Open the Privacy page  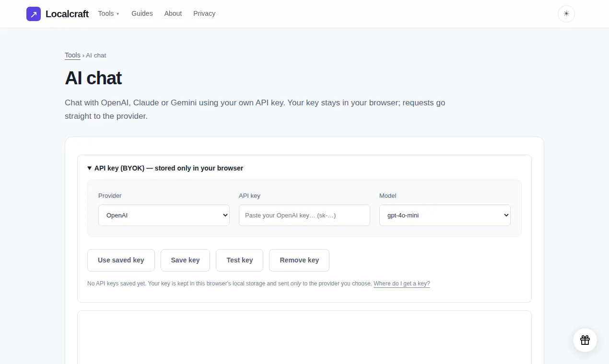tap(204, 13)
